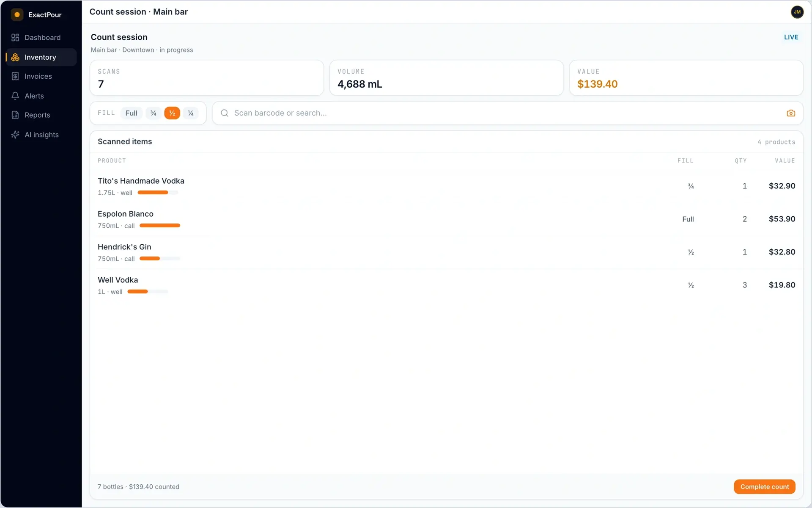The height and width of the screenshot is (508, 812).
Task: Navigate to Alerts section
Action: coord(41,96)
